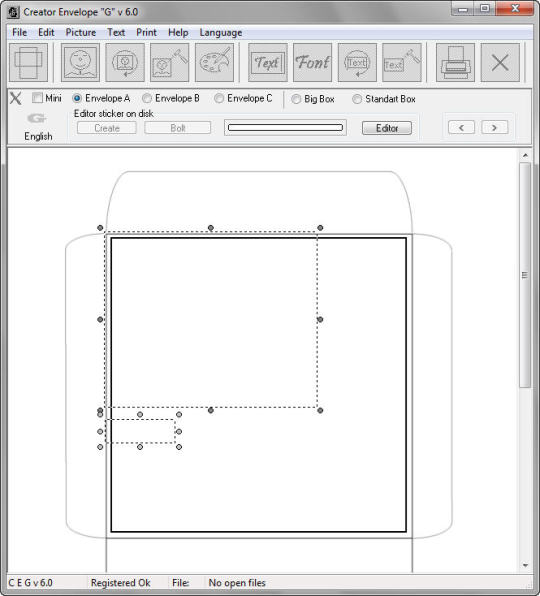Click the English language label
The width and height of the screenshot is (540, 596).
(38, 136)
